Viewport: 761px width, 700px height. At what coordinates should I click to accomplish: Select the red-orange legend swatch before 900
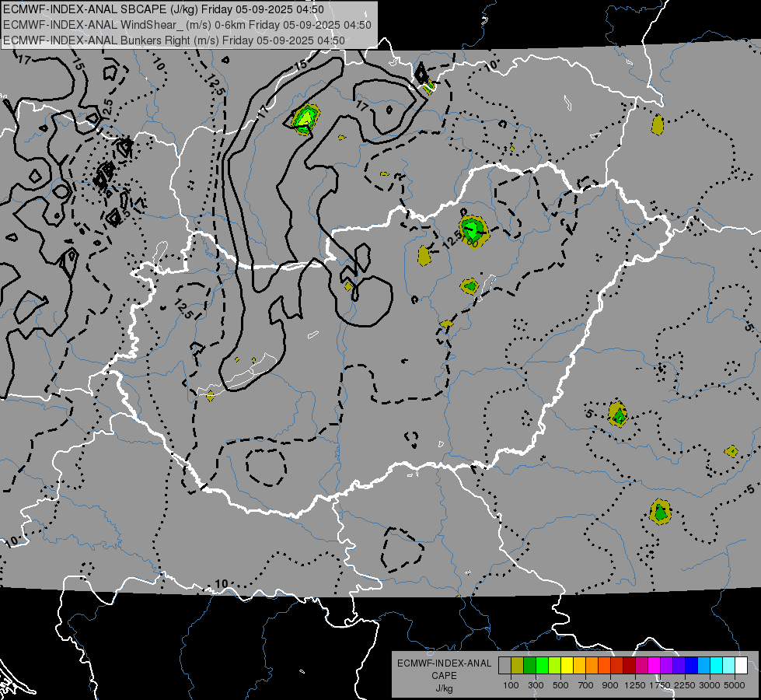(604, 666)
